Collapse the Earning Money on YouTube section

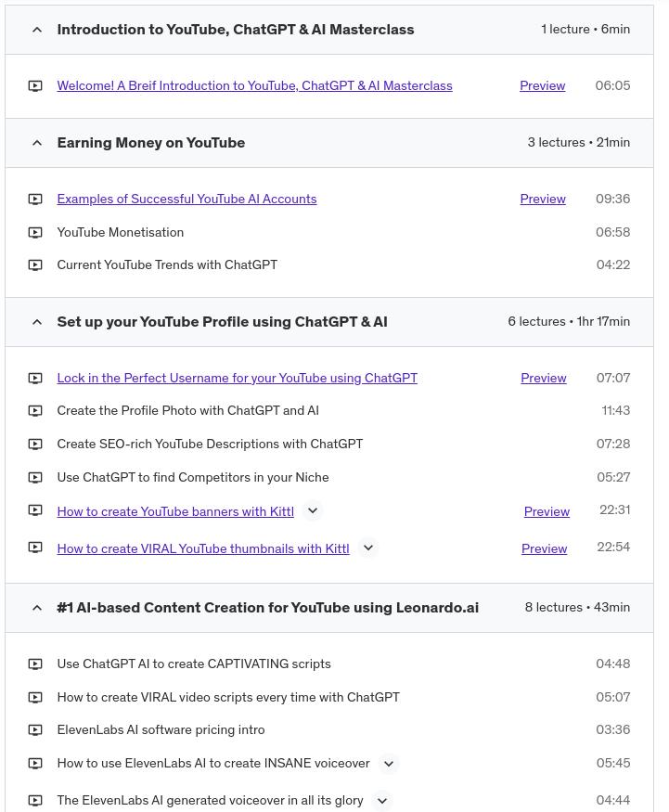(37, 143)
